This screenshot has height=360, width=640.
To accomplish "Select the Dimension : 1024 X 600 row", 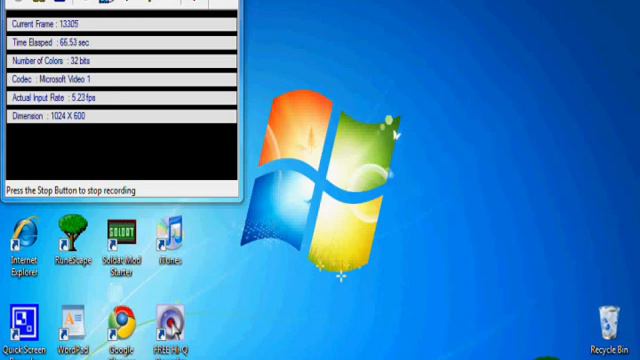I will tap(121, 116).
